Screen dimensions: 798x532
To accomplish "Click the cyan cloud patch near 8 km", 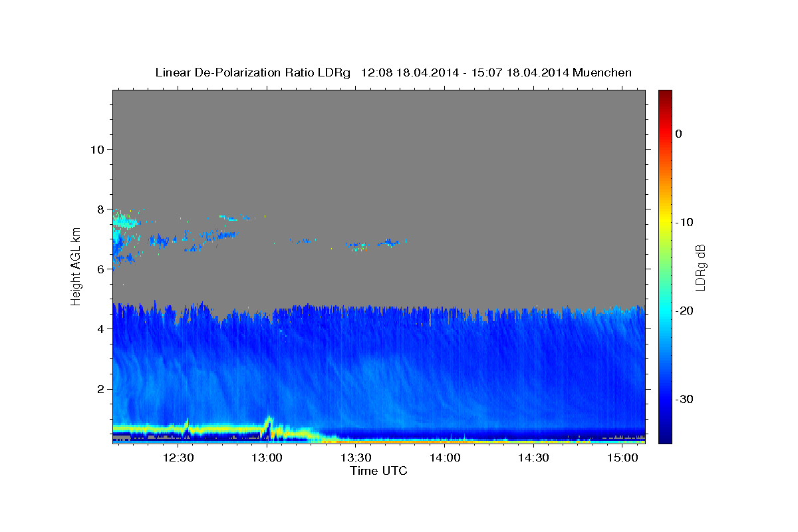I will (x=126, y=223).
